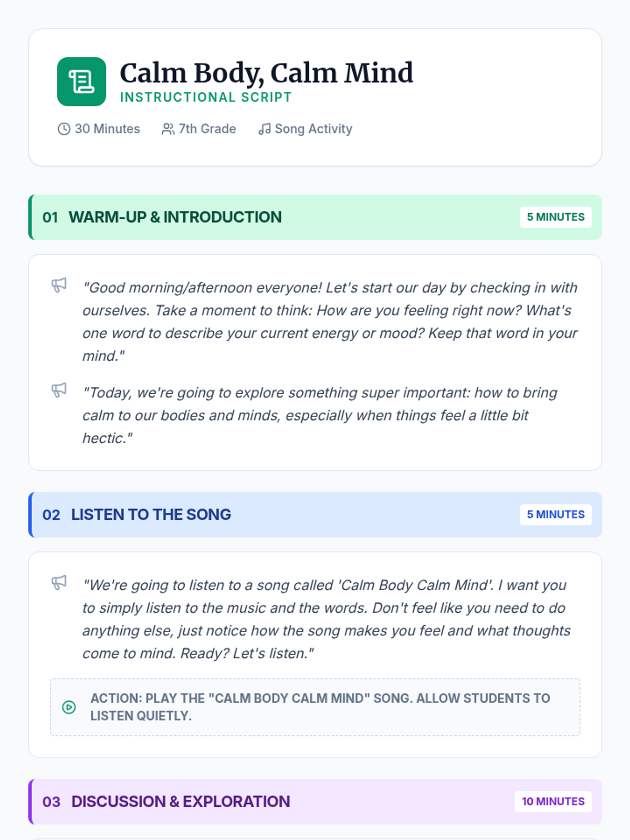Click the people icon beside 7th Grade
This screenshot has width=630, height=840.
[x=168, y=129]
